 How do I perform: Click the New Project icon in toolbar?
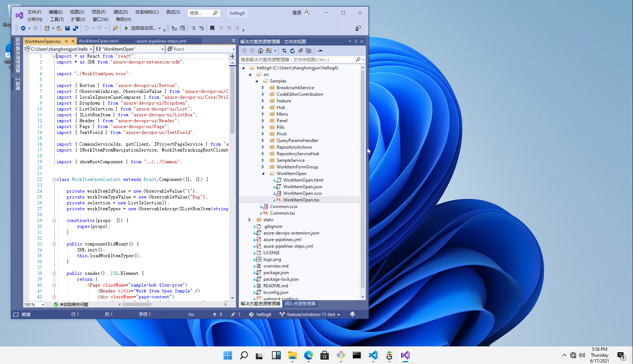point(47,28)
